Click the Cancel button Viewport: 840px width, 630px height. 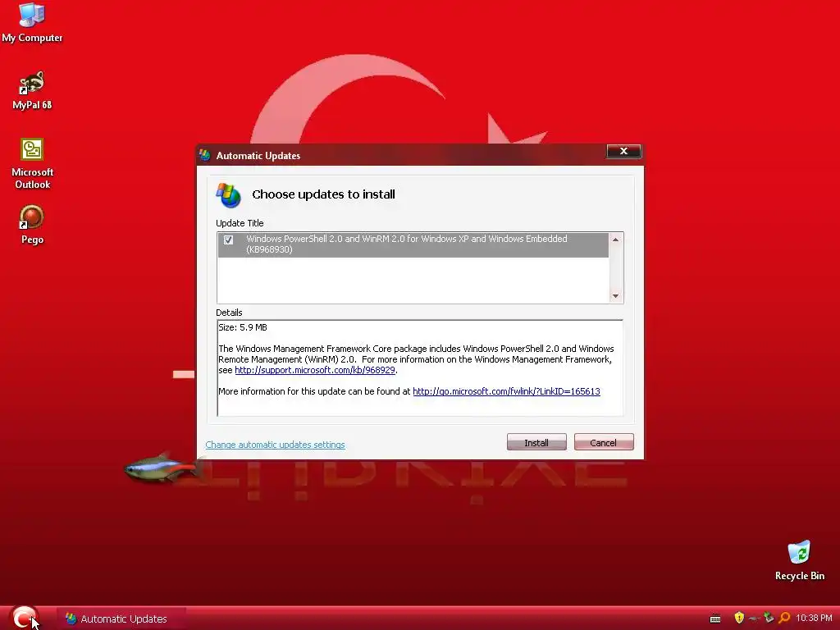604,442
